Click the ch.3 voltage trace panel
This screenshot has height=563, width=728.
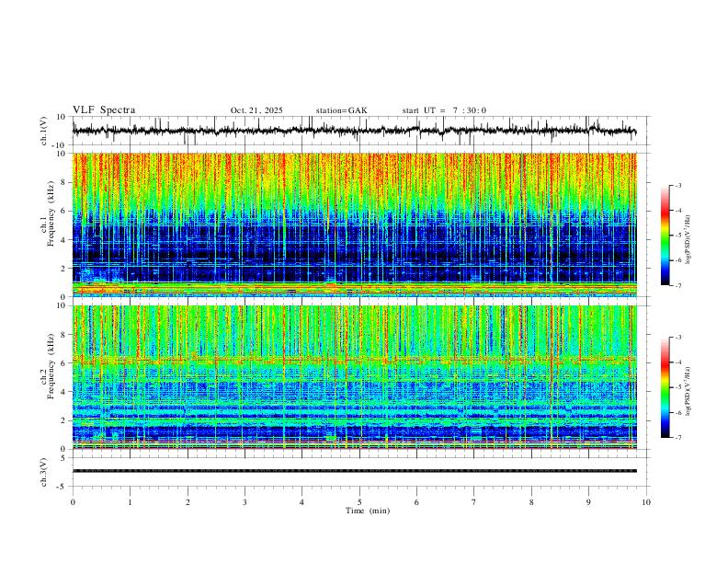click(x=360, y=472)
